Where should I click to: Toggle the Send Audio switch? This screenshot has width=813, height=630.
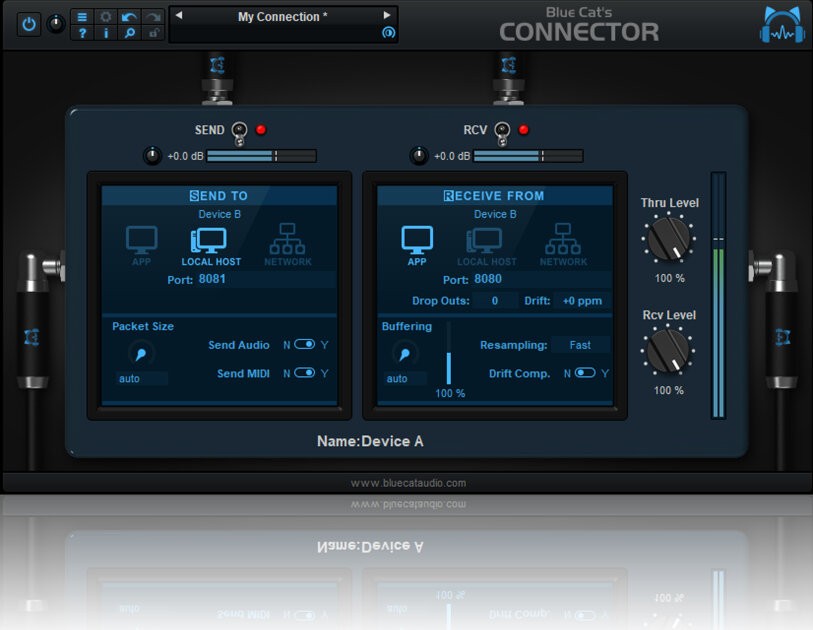(x=305, y=344)
